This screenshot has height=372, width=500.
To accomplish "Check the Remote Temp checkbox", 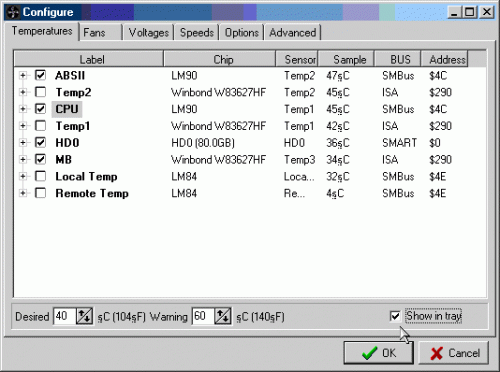I will pos(40,193).
